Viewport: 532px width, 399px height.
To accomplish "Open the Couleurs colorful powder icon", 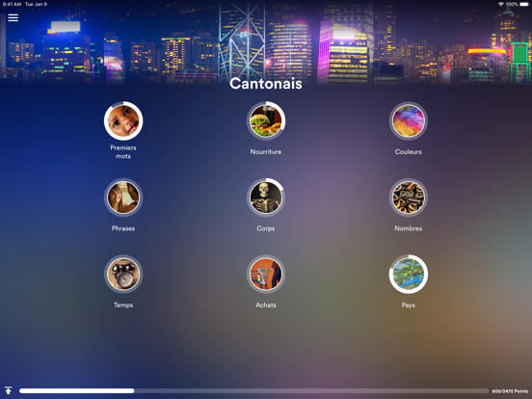I will pyautogui.click(x=409, y=120).
